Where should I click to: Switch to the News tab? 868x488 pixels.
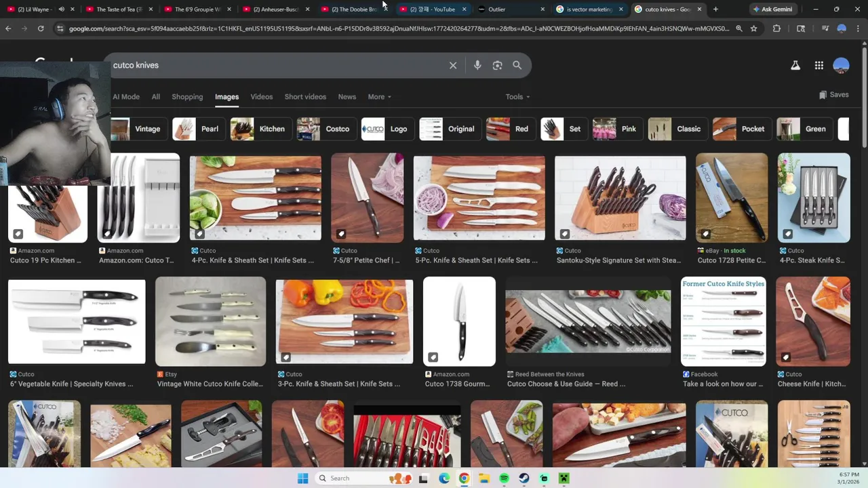[x=347, y=97]
